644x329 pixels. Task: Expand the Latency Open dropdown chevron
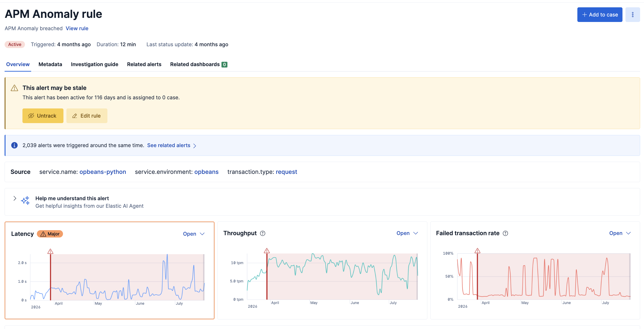pos(202,234)
